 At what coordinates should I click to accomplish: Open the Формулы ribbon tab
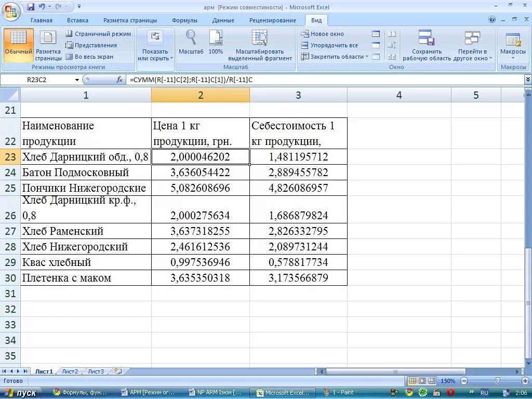tap(184, 20)
